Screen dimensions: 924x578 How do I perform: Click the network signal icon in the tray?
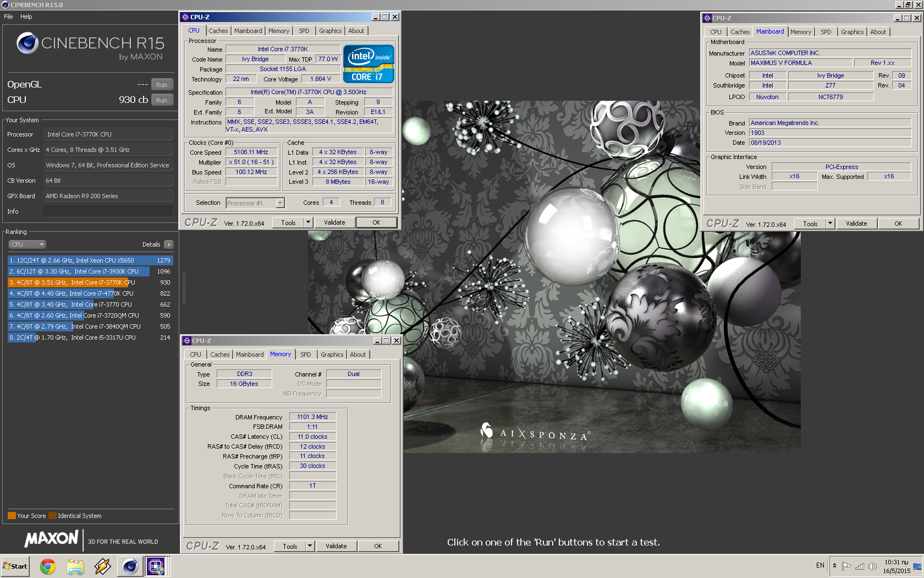[859, 566]
